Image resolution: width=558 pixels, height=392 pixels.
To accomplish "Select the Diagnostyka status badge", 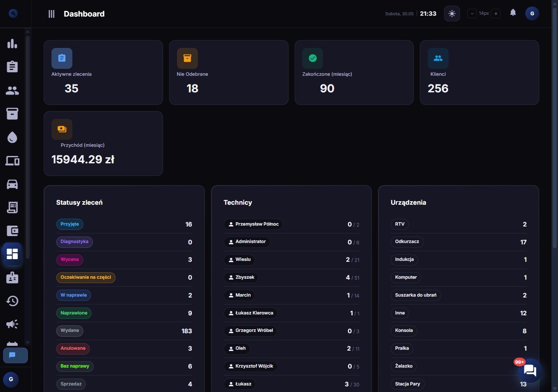I will pyautogui.click(x=75, y=242).
